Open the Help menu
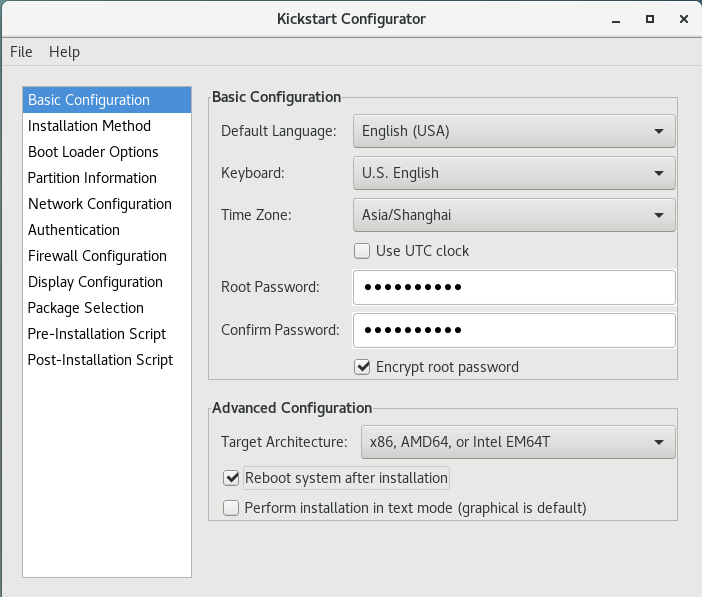Viewport: 702px width, 597px height. pos(64,52)
